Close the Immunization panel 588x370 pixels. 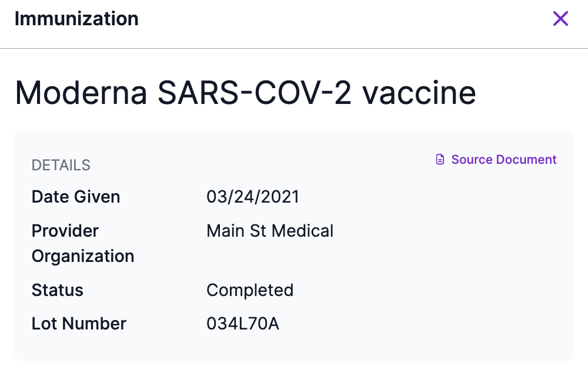(x=560, y=19)
